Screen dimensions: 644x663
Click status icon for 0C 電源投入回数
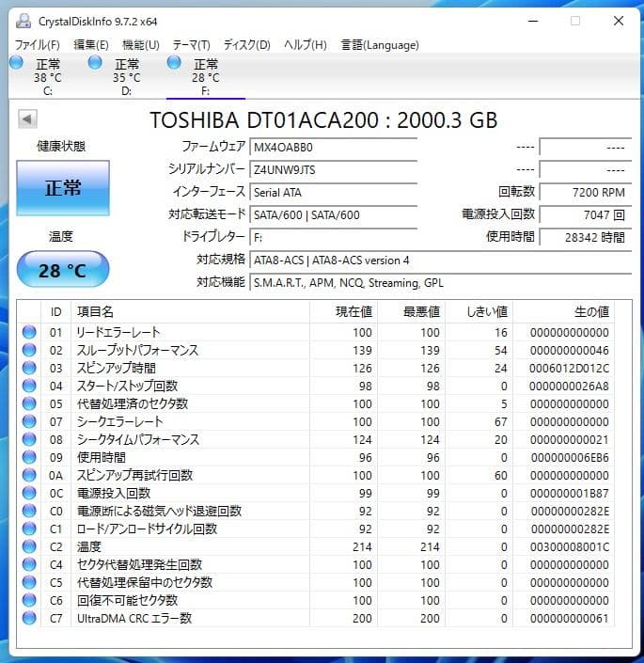point(29,493)
